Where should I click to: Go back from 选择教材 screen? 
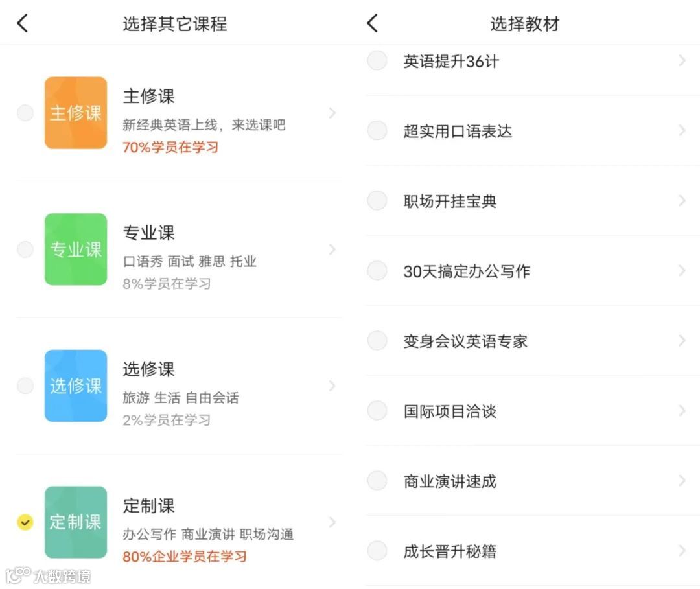pos(372,24)
